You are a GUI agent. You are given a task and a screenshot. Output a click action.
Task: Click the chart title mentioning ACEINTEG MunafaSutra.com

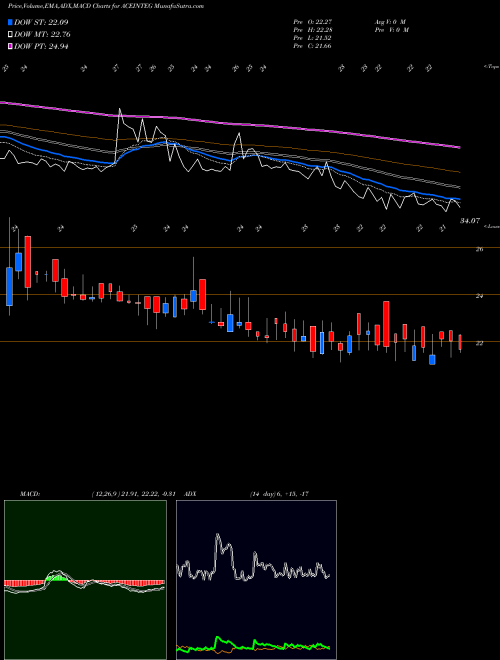coord(106,7)
